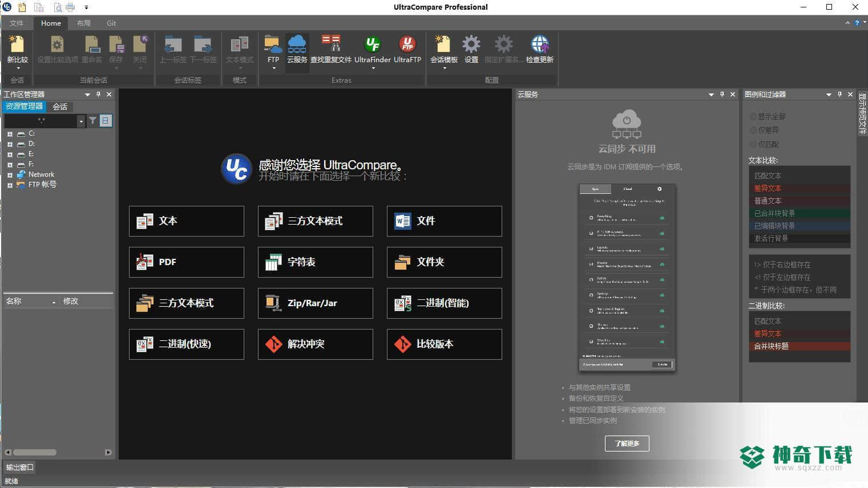
Task: Open the FTP ribbon icon
Action: tap(273, 44)
